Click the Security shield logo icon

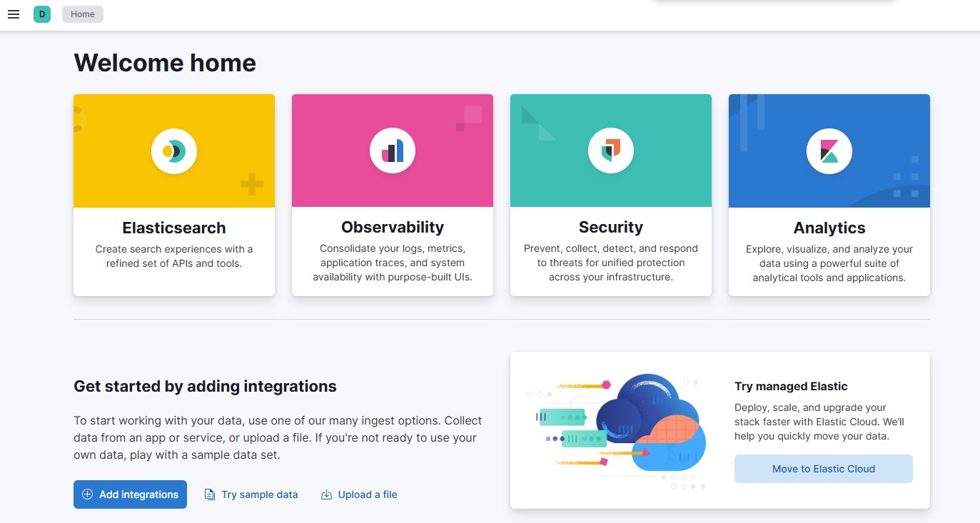pos(611,151)
